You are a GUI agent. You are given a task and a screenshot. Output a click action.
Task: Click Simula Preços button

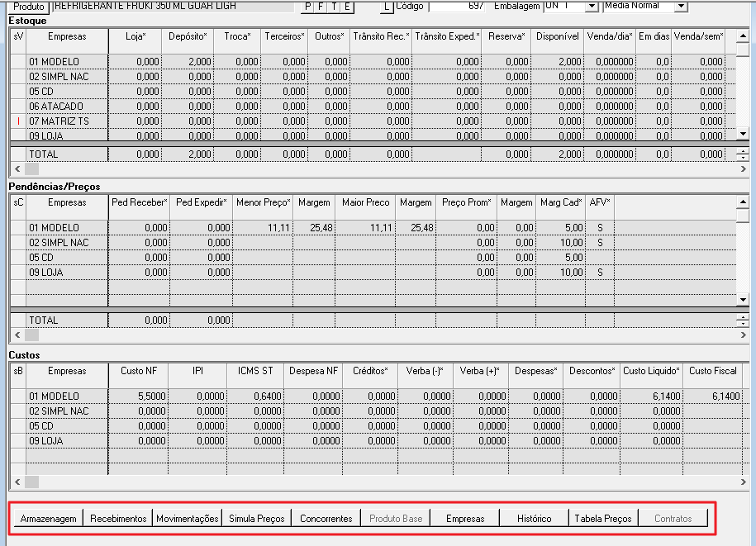pyautogui.click(x=257, y=519)
